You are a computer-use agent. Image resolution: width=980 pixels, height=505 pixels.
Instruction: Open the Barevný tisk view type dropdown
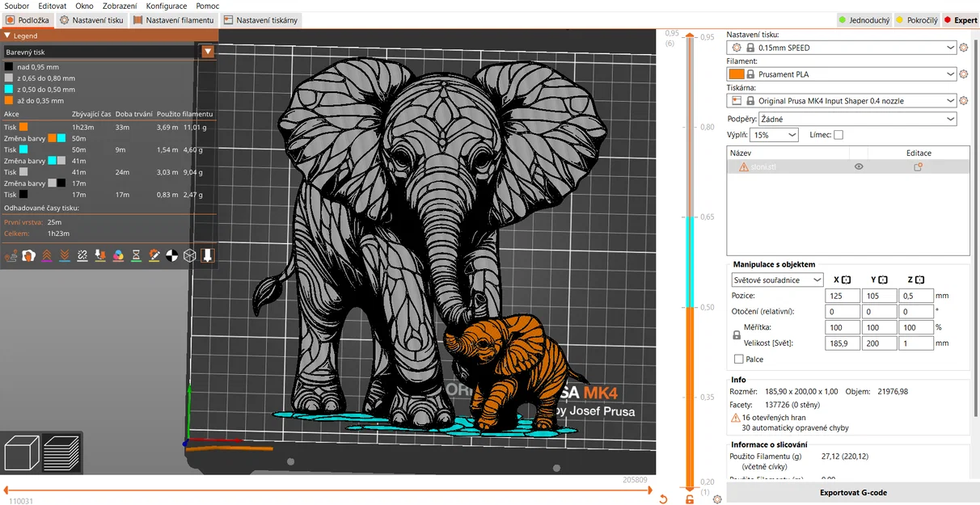208,52
